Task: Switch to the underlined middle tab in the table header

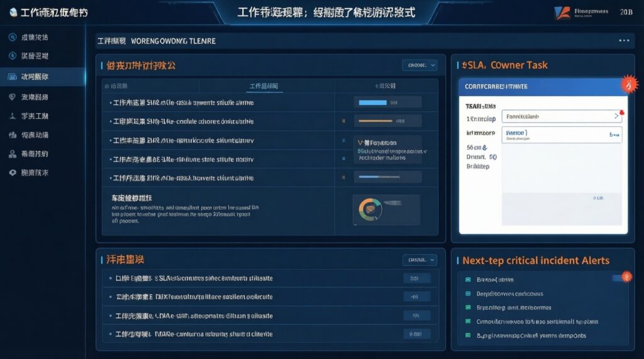Action: click(x=264, y=86)
